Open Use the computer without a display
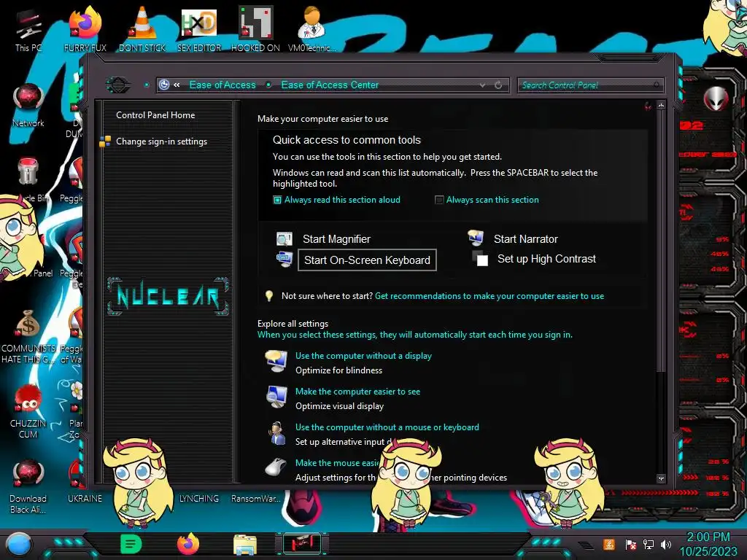Screen dimensions: 747x560 [x=363, y=356]
